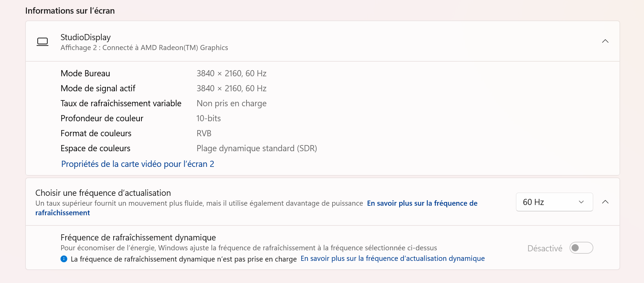
Task: Open Propriétés de la carte vidéo link
Action: point(138,164)
